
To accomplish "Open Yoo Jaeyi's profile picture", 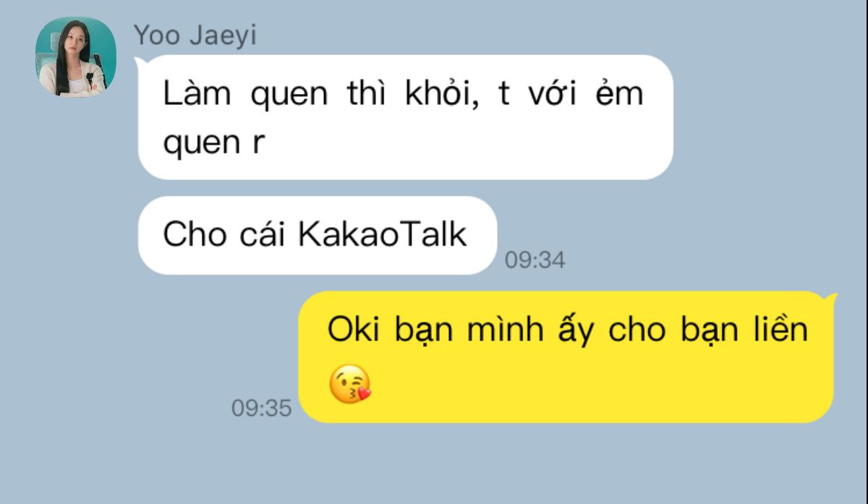I will (x=76, y=57).
